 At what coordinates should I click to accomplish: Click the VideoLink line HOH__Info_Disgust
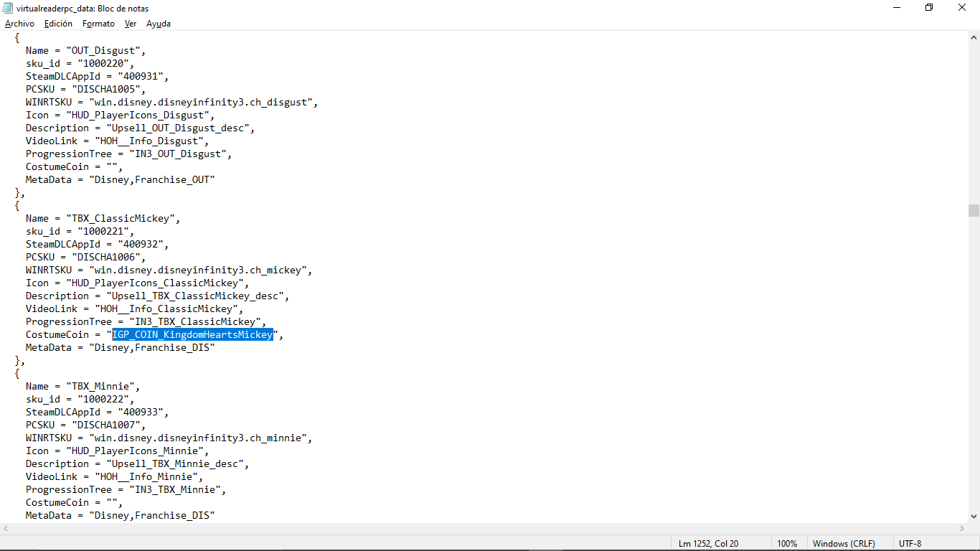(118, 141)
